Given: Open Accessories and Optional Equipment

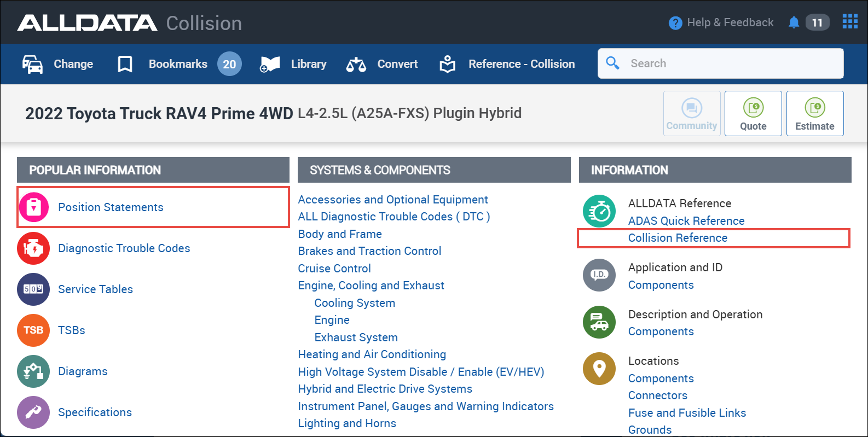Looking at the screenshot, I should 393,200.
